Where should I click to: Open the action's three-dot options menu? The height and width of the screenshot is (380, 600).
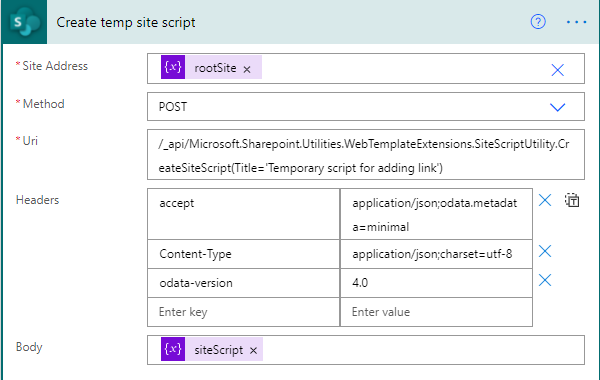pos(576,22)
